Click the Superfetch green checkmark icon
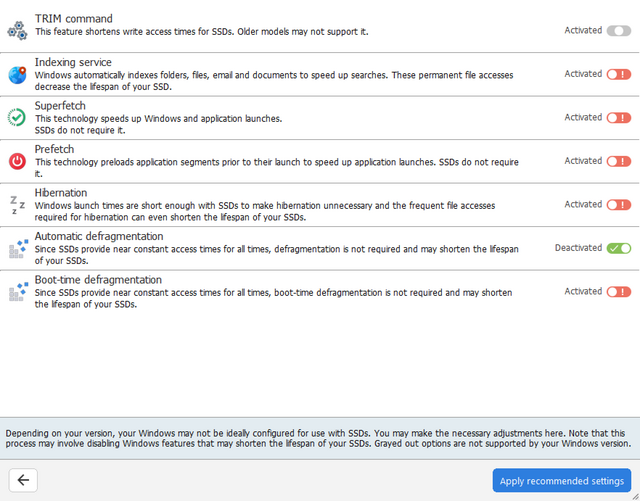The height and width of the screenshot is (501, 640). pyautogui.click(x=17, y=117)
